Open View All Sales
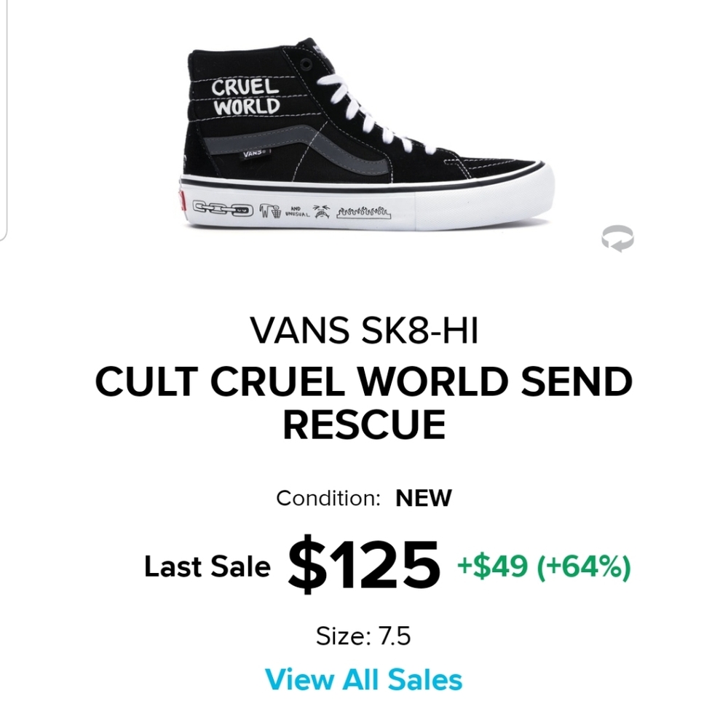 [364, 678]
